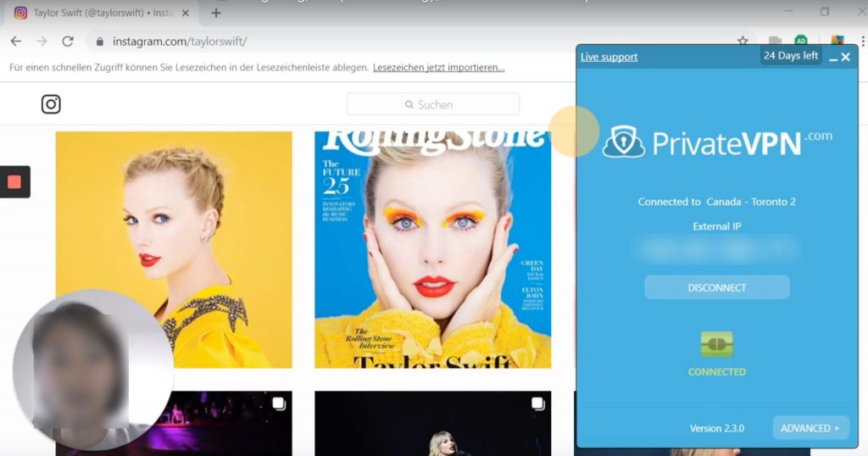Close the Taylor Swift Instagram tab
Viewport: 868px width, 456px height.
[x=186, y=13]
